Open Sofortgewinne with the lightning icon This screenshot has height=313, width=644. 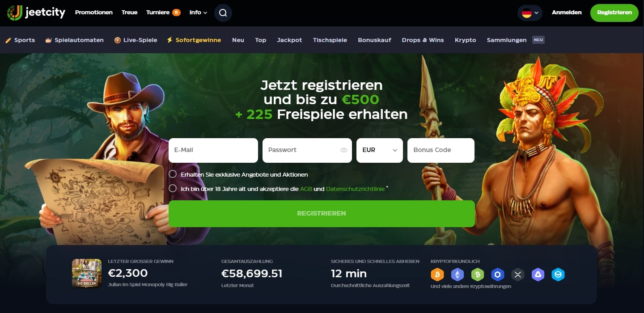[x=194, y=40]
